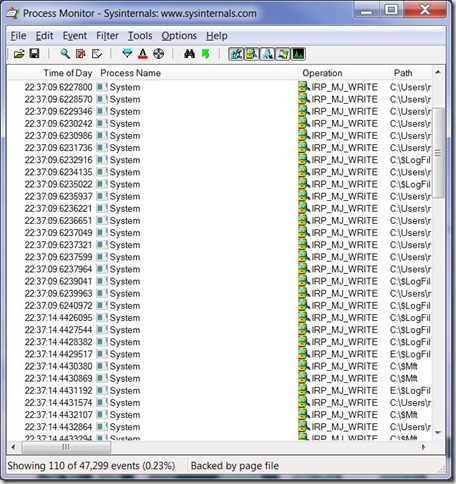This screenshot has width=456, height=484.
Task: Click System process icon in 22:37:09.6234135 row
Action: [102, 172]
